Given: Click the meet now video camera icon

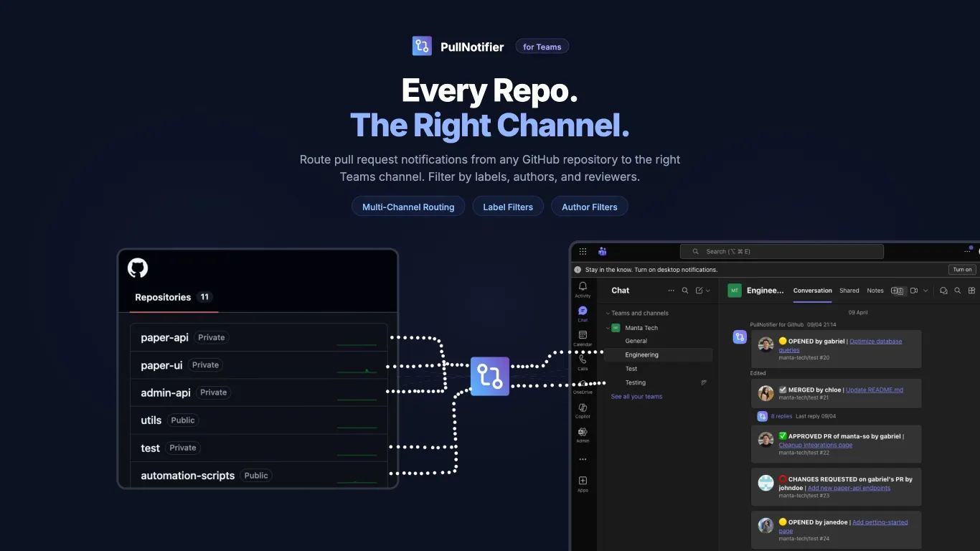Looking at the screenshot, I should pos(914,291).
